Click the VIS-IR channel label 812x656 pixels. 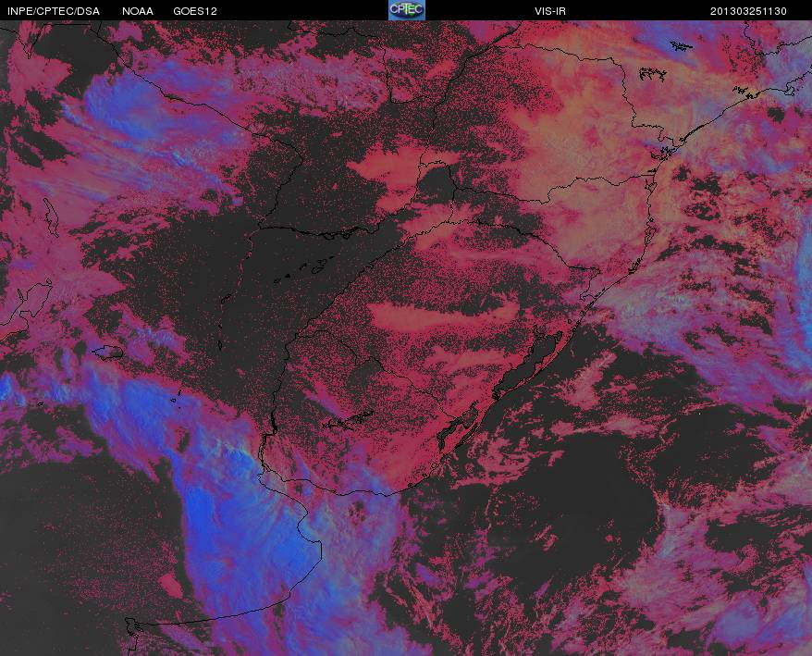point(550,11)
